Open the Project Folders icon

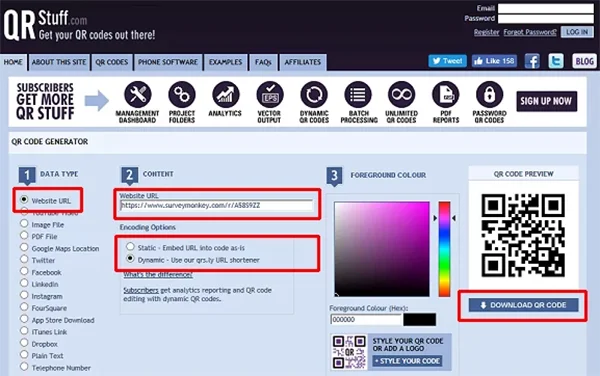pyautogui.click(x=182, y=94)
